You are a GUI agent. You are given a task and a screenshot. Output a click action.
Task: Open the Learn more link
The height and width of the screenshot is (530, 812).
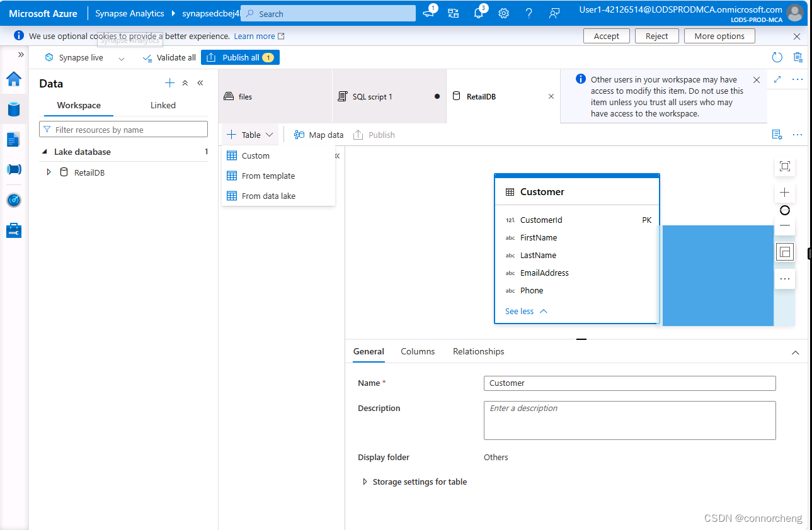tap(259, 36)
